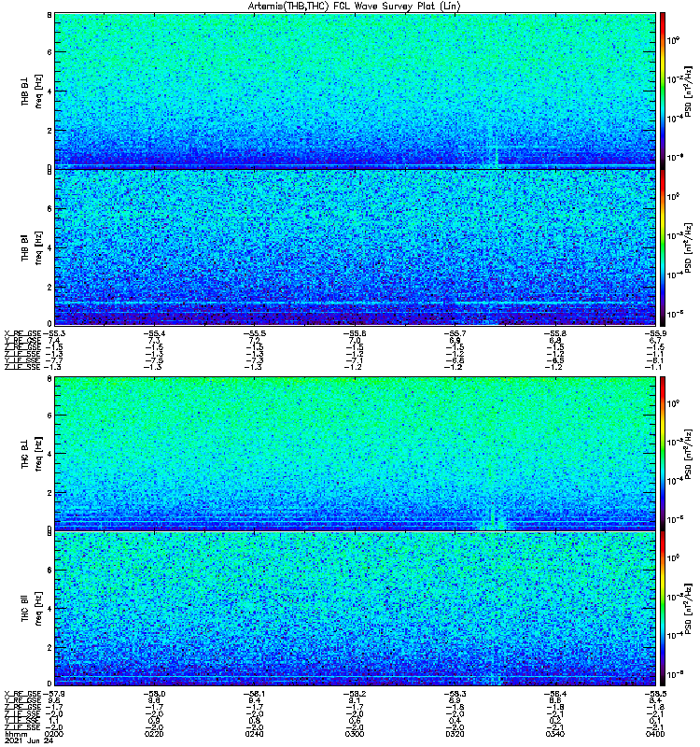700x747 pixels.
Task: Click the PSD [nT²/Hz] label of THB B⊥ panel
Action: click(x=689, y=91)
